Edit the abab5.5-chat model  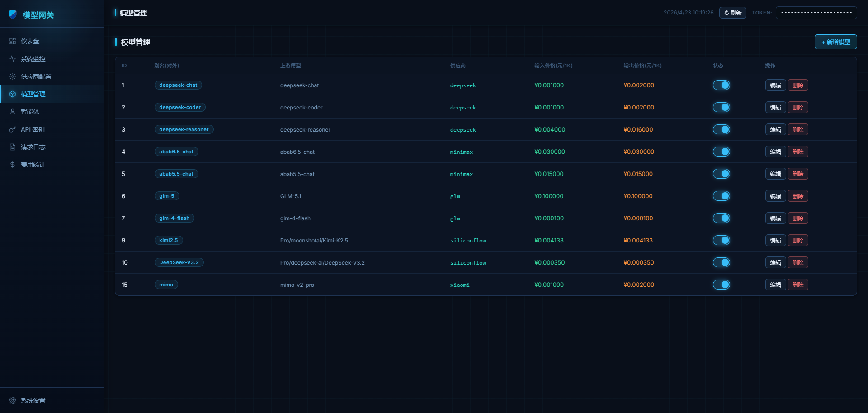pyautogui.click(x=776, y=174)
